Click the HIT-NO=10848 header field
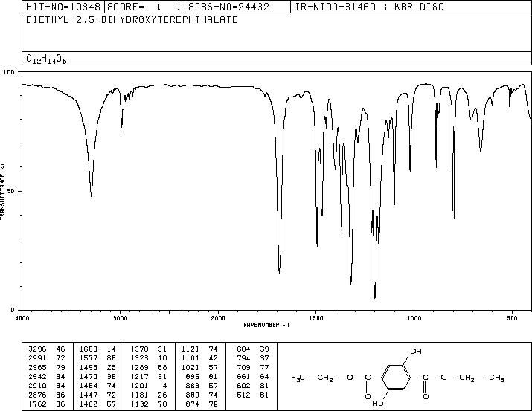The width and height of the screenshot is (532, 411). coord(63,7)
